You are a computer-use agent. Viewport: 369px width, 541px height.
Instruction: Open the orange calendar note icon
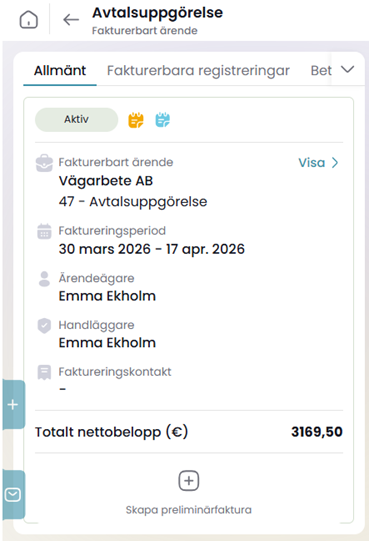(x=136, y=120)
